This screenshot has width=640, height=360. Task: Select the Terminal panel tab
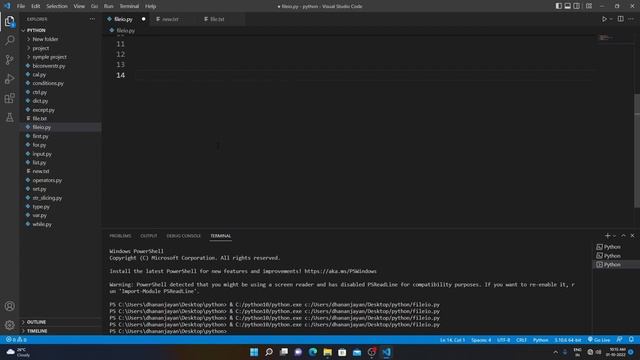pos(220,236)
